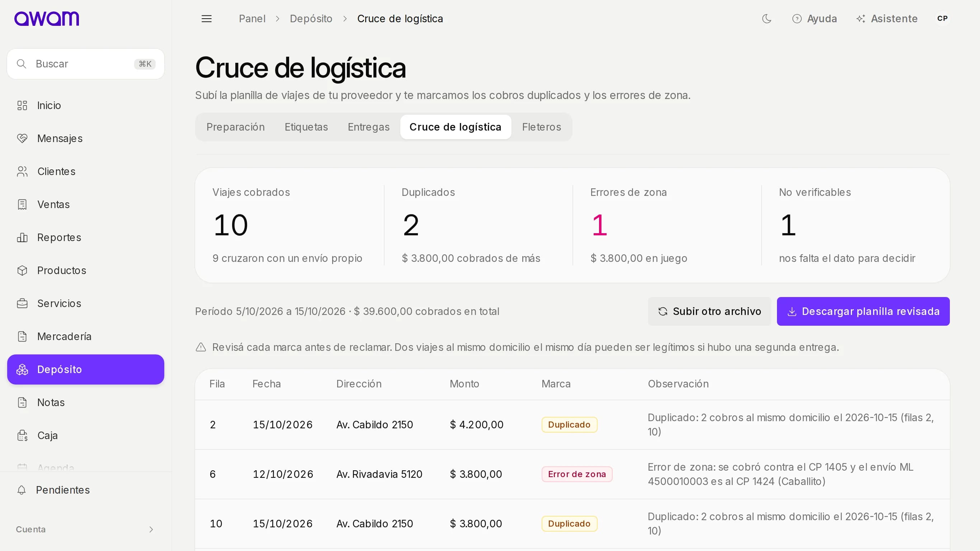980x551 pixels.
Task: Open Ayuda help
Action: click(815, 19)
